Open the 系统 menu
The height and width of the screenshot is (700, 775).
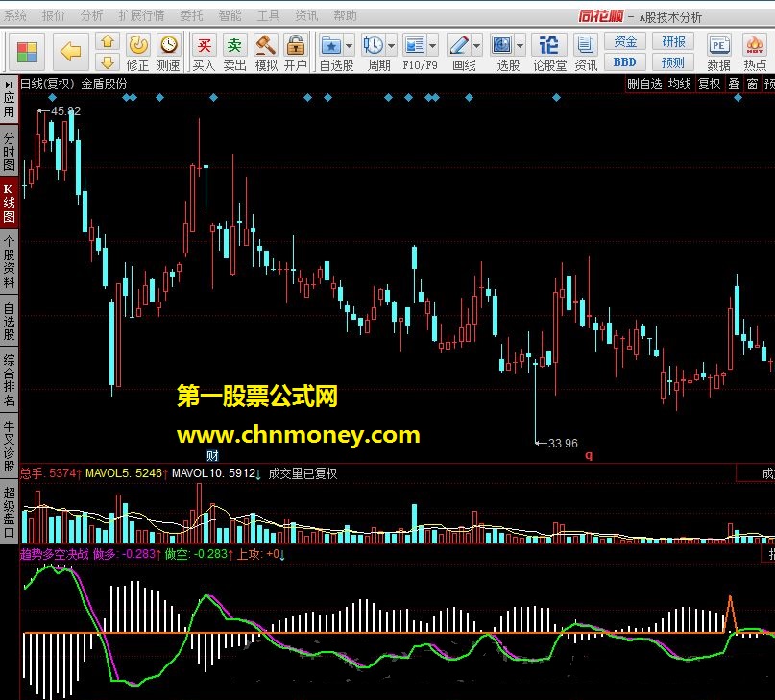click(14, 15)
